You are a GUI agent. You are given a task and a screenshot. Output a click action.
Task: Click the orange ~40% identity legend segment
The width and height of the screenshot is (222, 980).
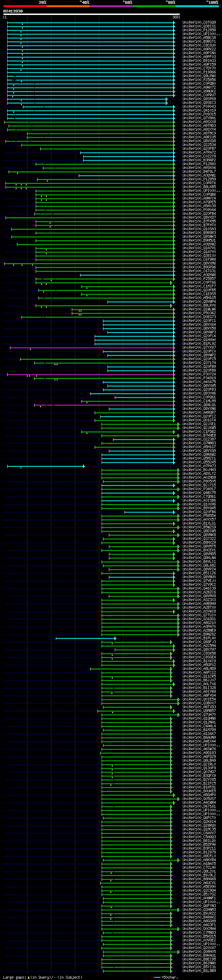coord(68,6)
